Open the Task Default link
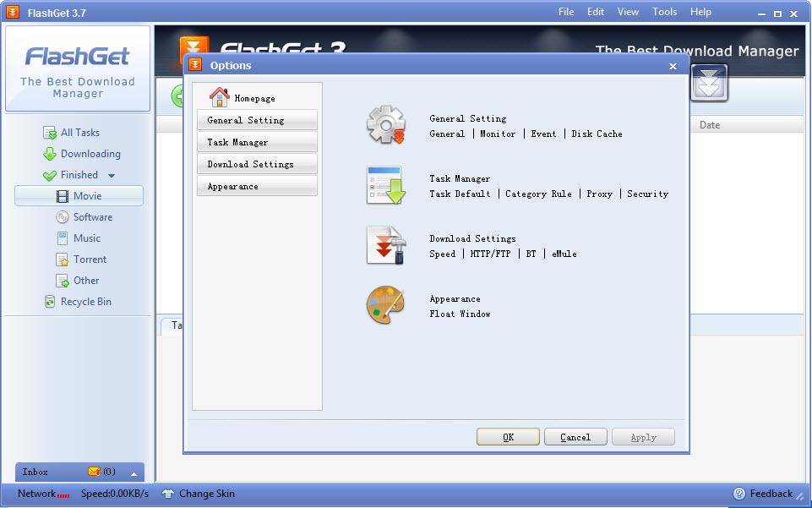812x508 pixels. [x=460, y=194]
